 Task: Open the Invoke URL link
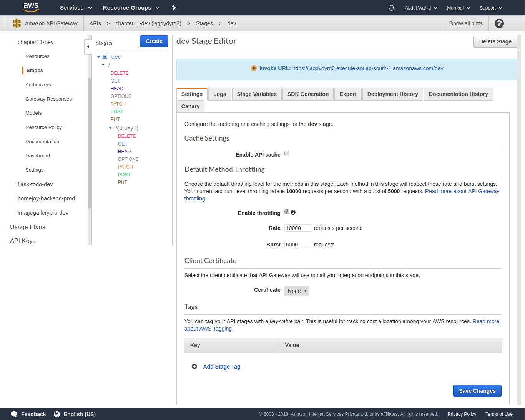(x=368, y=68)
